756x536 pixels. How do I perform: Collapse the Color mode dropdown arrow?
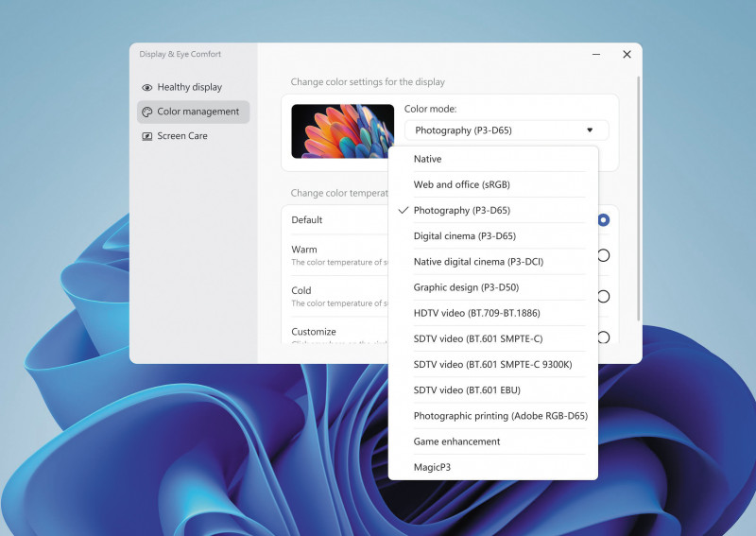click(x=590, y=130)
